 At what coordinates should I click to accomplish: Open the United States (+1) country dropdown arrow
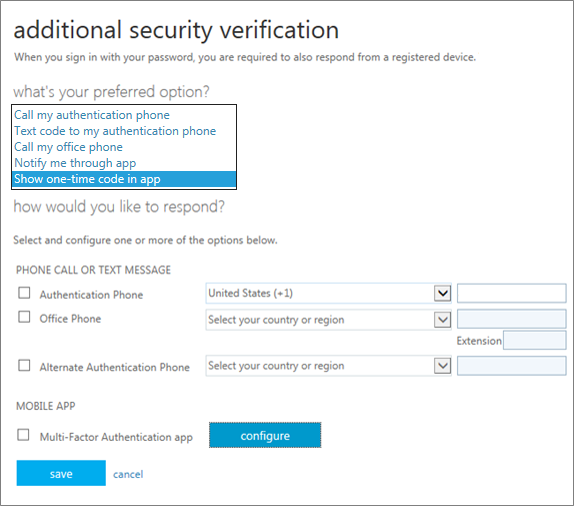pyautogui.click(x=442, y=293)
